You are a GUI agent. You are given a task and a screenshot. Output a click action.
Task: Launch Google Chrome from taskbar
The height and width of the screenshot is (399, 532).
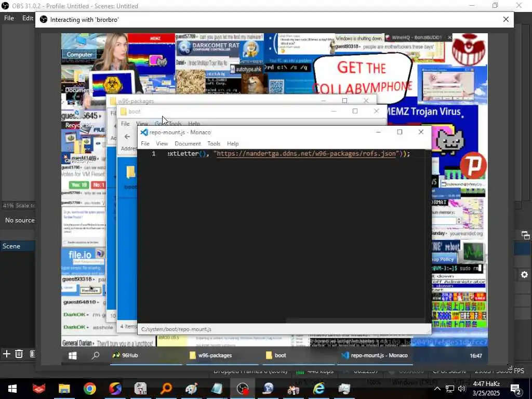point(89,389)
